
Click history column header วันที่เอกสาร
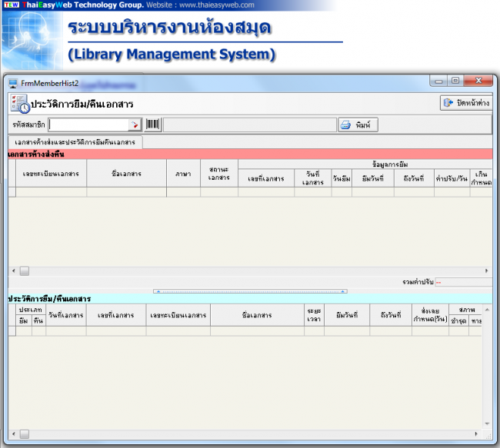pos(66,315)
